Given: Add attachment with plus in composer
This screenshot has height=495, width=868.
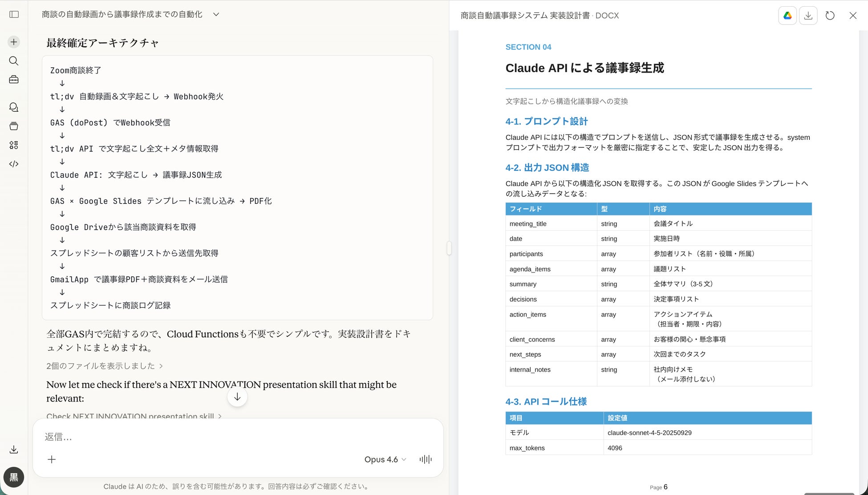Looking at the screenshot, I should click(x=52, y=459).
